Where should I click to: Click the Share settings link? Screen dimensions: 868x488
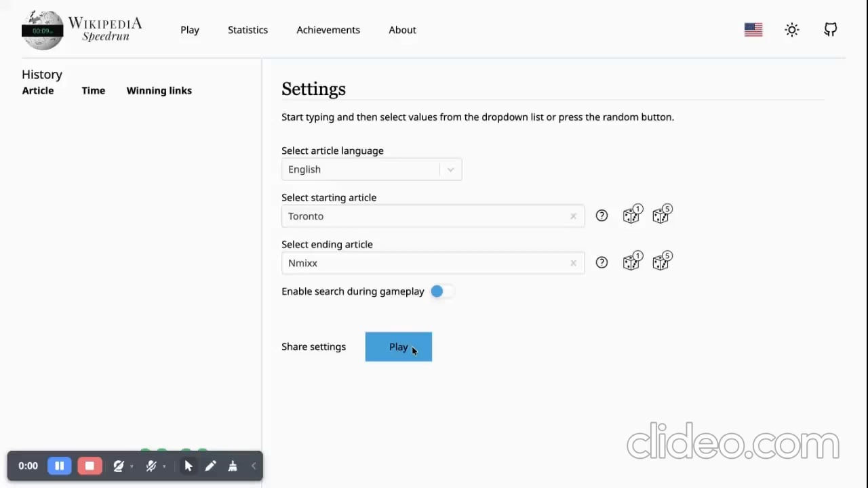click(x=313, y=346)
